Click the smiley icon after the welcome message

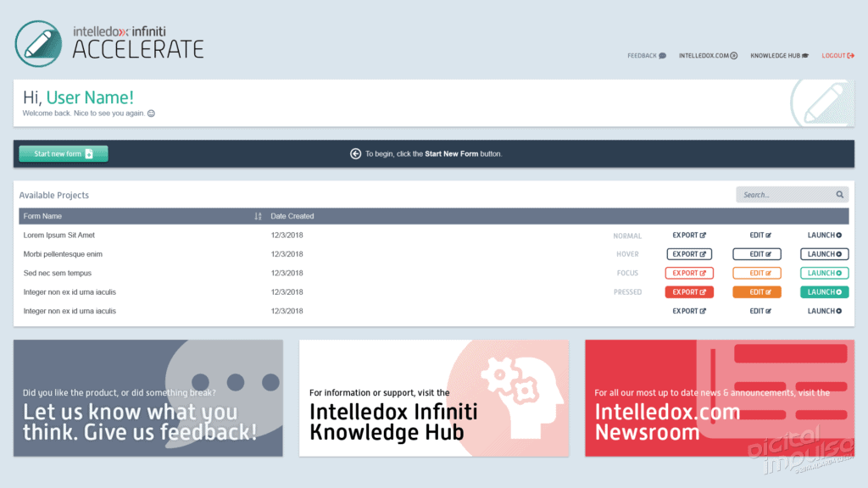click(x=151, y=114)
